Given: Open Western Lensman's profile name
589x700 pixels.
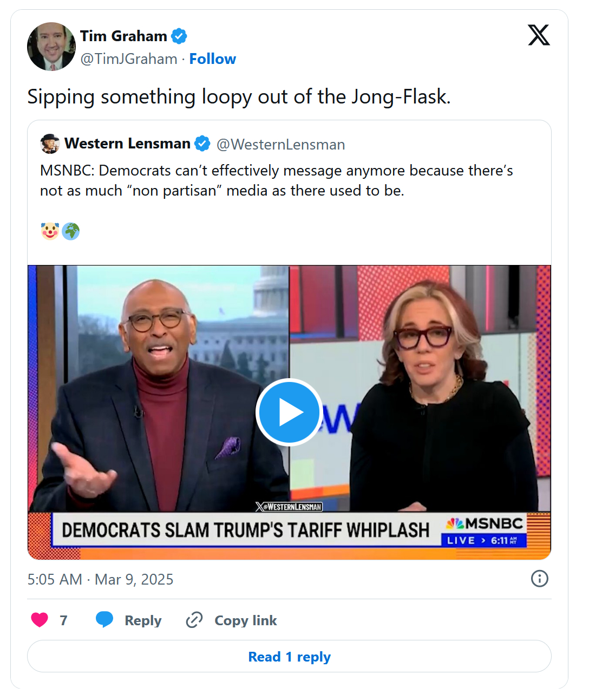Looking at the screenshot, I should click(127, 144).
